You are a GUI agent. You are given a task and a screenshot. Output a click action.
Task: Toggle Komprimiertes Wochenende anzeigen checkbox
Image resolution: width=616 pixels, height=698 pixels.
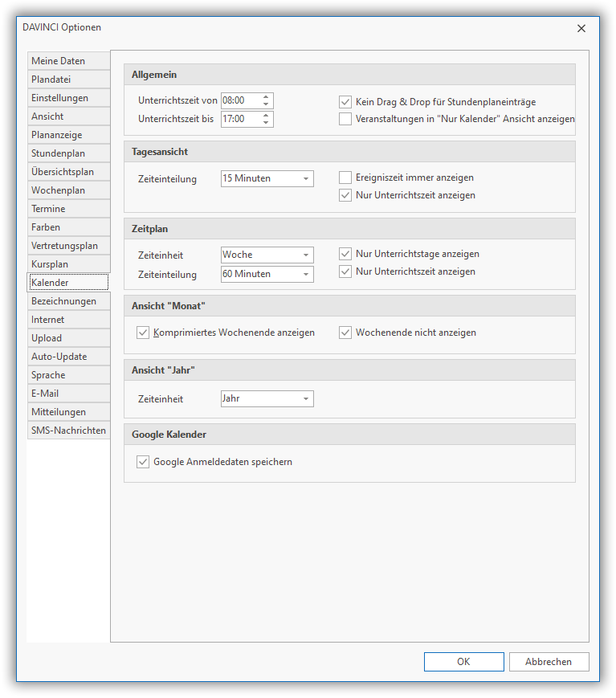[144, 333]
